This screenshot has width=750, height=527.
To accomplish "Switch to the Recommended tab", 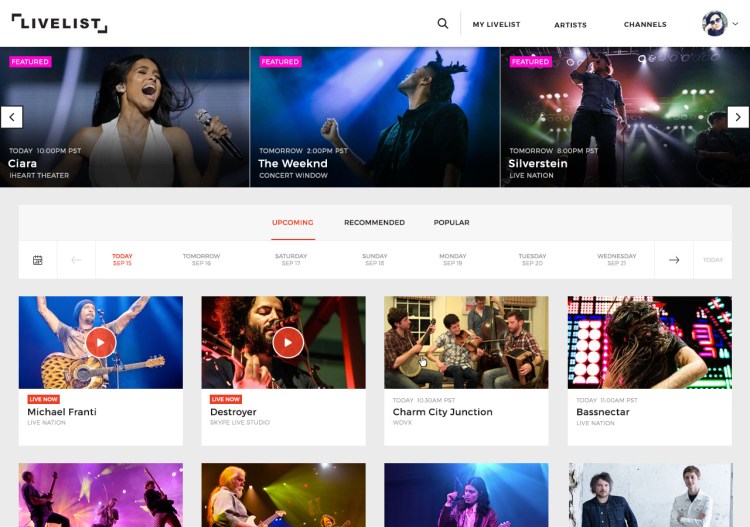I will pos(375,222).
